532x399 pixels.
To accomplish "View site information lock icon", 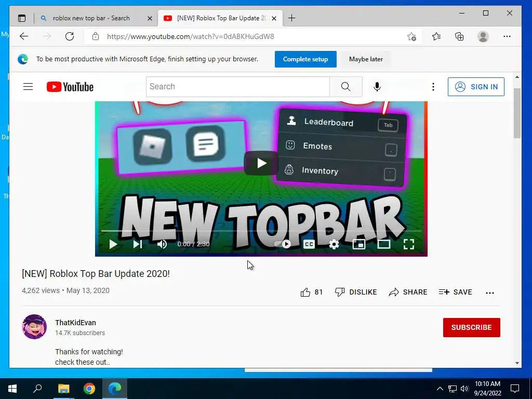I will pyautogui.click(x=96, y=36).
